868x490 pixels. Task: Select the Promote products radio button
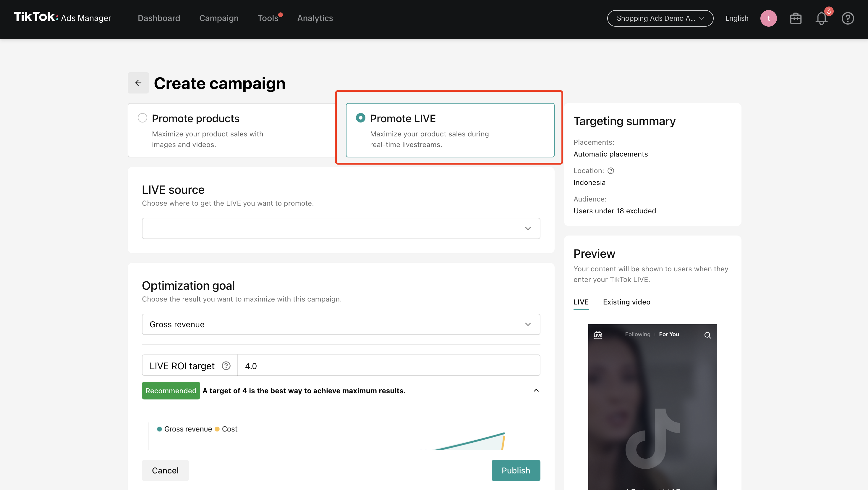tap(142, 118)
